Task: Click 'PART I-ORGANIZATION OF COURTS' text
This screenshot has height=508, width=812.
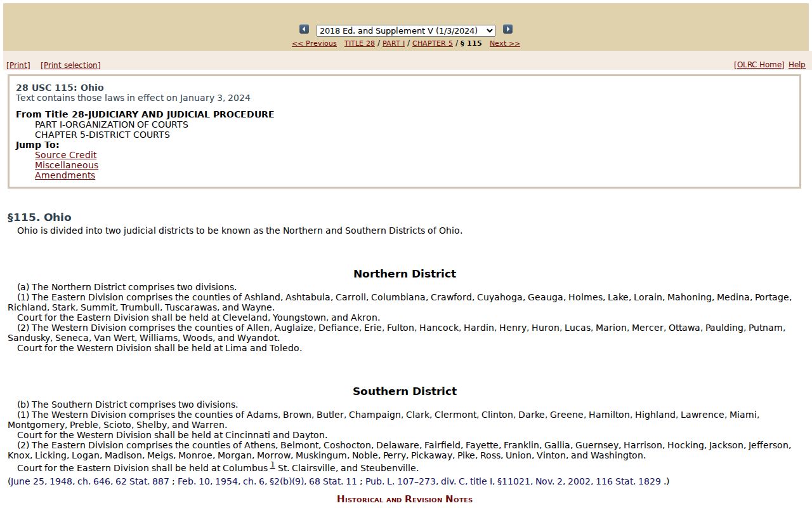Action: point(112,124)
